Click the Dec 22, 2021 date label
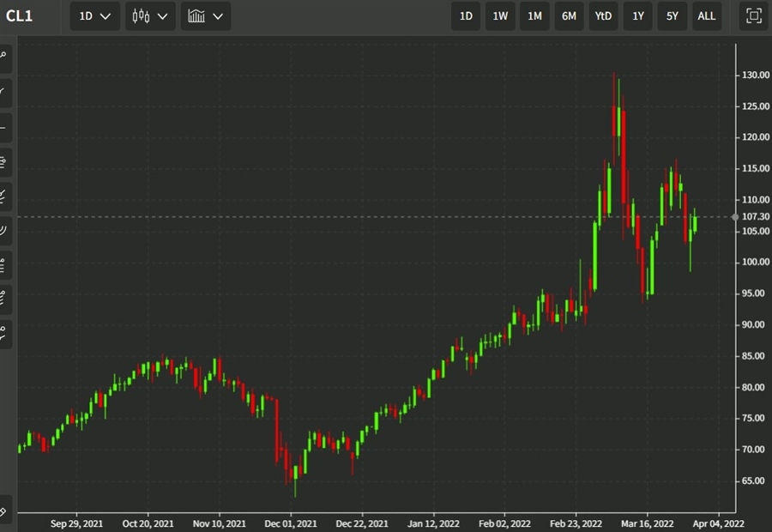The height and width of the screenshot is (532, 772). [362, 523]
